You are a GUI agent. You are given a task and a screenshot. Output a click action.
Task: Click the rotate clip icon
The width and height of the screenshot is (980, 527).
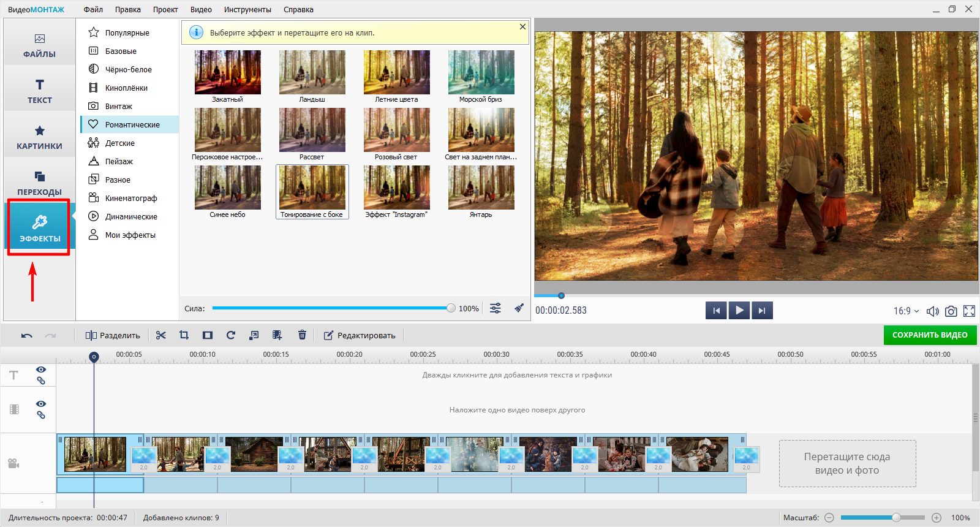coord(231,335)
